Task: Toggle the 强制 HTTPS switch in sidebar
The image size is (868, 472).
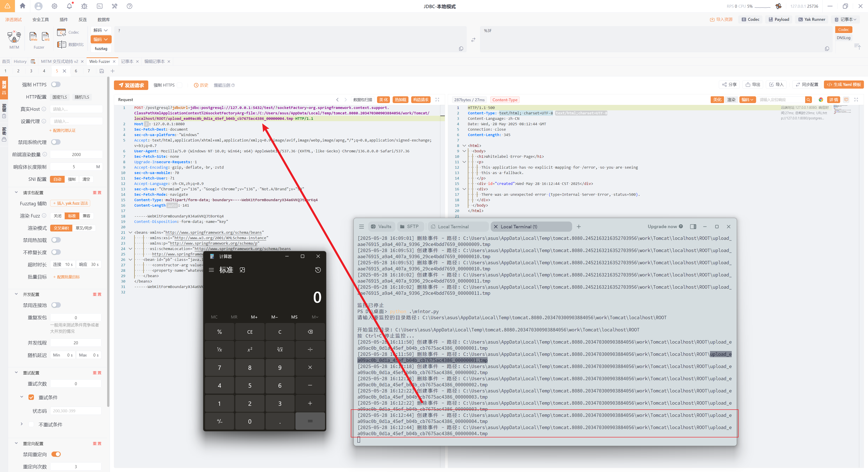Action: point(56,85)
